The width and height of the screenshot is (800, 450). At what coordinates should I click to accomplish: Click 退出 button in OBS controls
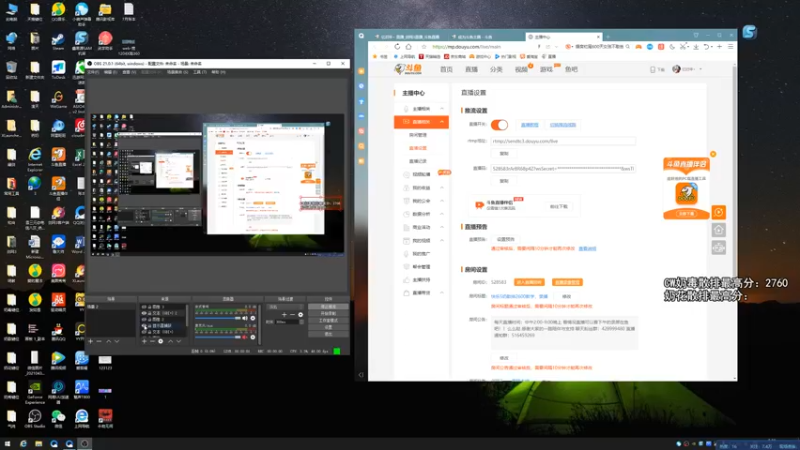(329, 334)
